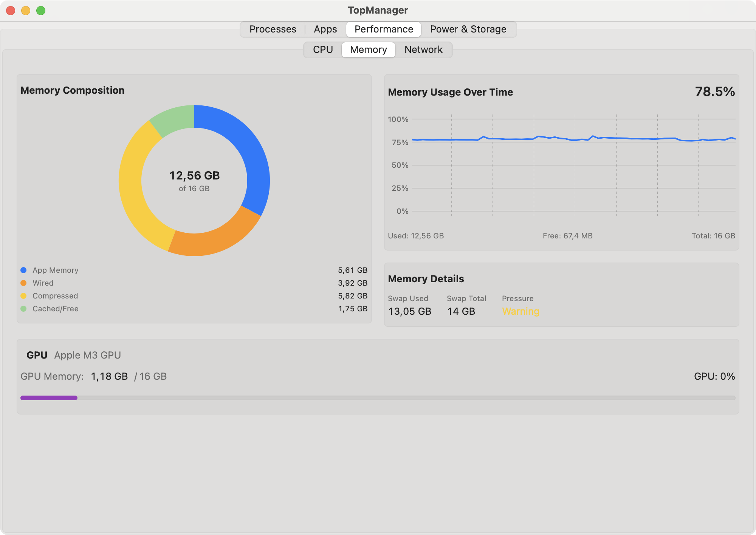
Task: Switch to Network sub-tab
Action: (423, 49)
